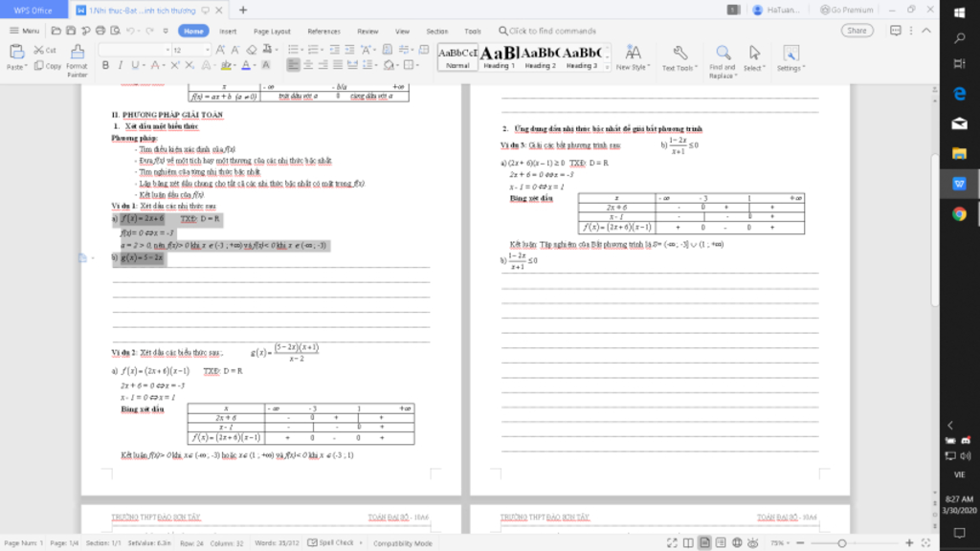Open ribbon Settings tool
The width and height of the screenshot is (980, 551).
pyautogui.click(x=791, y=58)
